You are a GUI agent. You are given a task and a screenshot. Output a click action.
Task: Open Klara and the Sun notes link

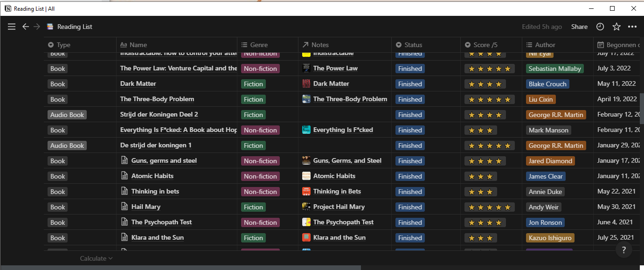click(x=339, y=237)
